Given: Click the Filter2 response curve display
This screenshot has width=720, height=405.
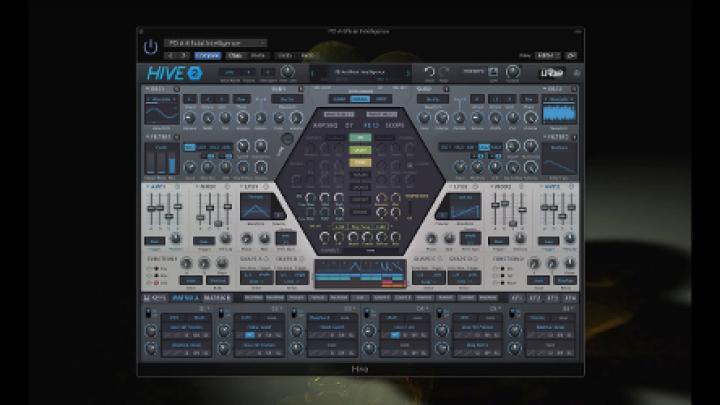Looking at the screenshot, I should tap(559, 159).
